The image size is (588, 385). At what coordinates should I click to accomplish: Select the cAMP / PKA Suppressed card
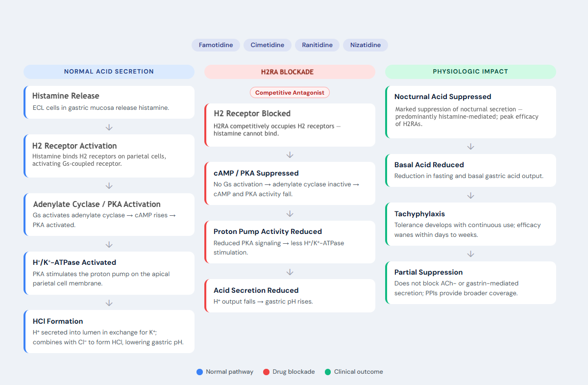pyautogui.click(x=290, y=183)
